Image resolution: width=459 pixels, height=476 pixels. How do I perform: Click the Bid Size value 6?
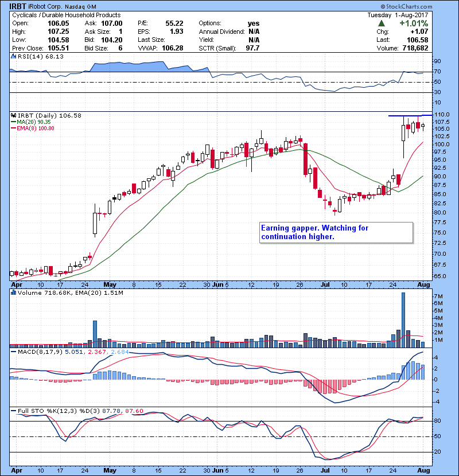pos(120,48)
